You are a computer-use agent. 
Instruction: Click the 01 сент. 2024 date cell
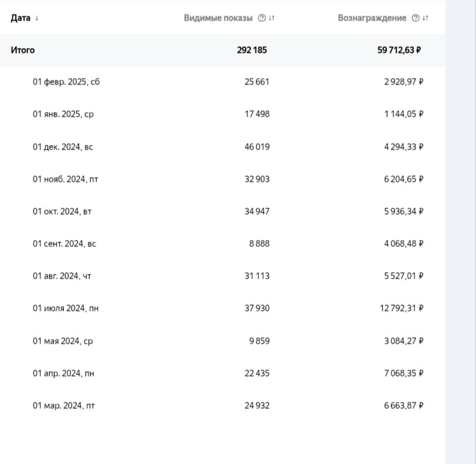coord(64,244)
